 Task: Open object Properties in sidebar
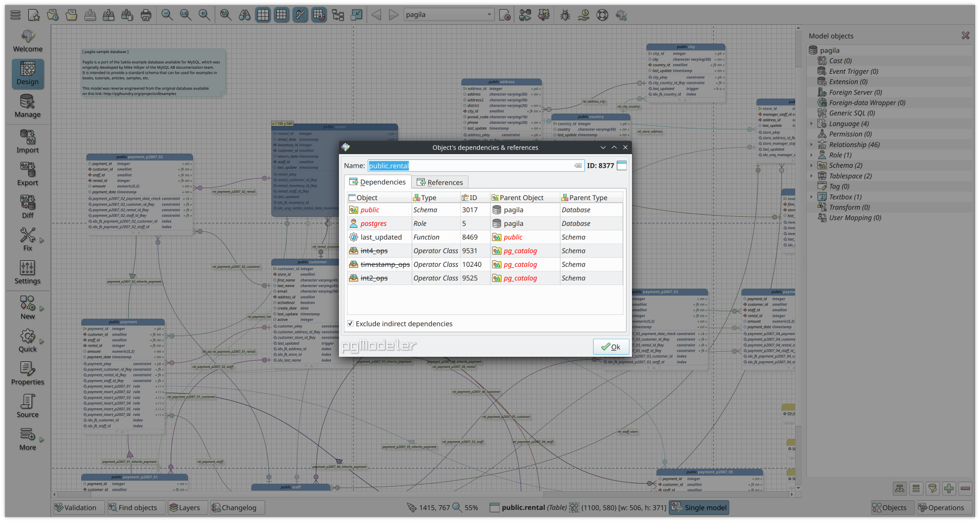(28, 374)
